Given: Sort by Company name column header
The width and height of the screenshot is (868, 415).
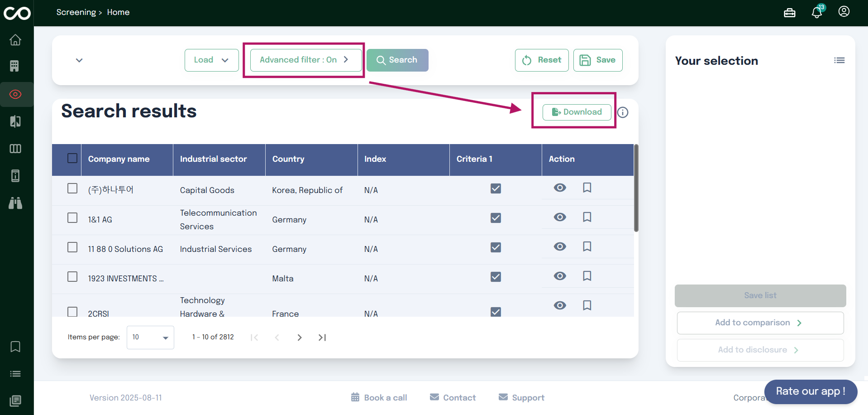Looking at the screenshot, I should (x=119, y=159).
